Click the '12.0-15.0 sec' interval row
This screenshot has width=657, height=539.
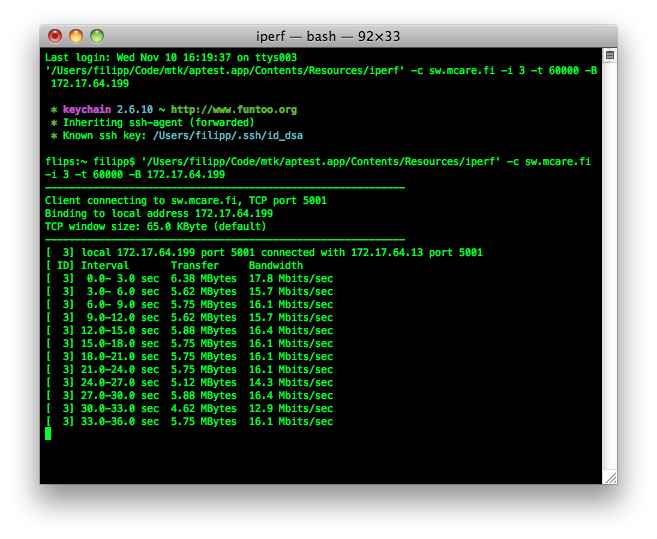(x=189, y=331)
